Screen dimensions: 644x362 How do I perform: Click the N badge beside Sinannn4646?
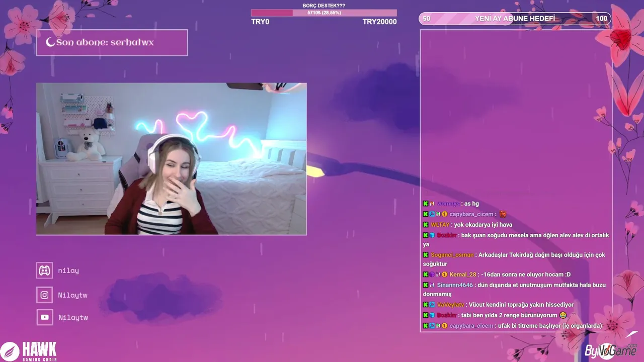432,285
